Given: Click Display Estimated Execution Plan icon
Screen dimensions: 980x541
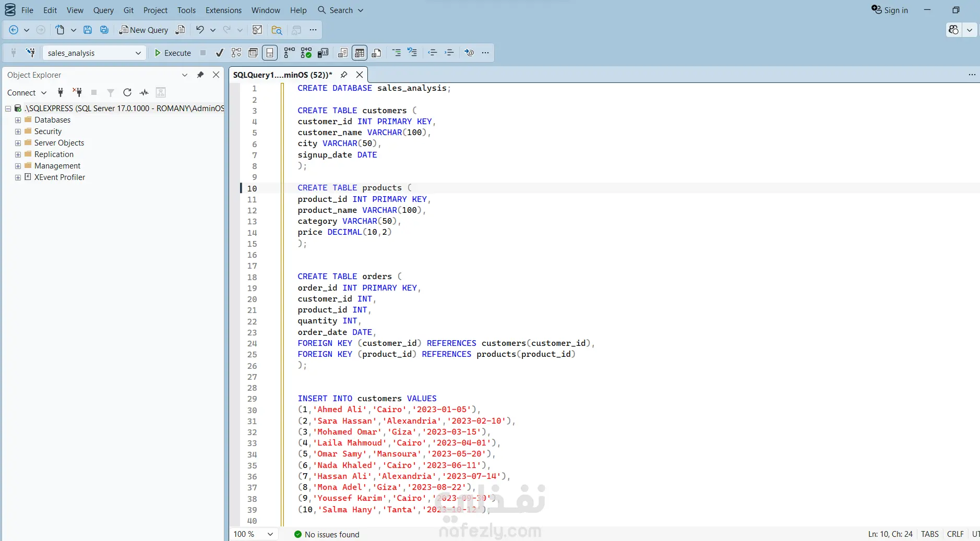Looking at the screenshot, I should [x=236, y=53].
